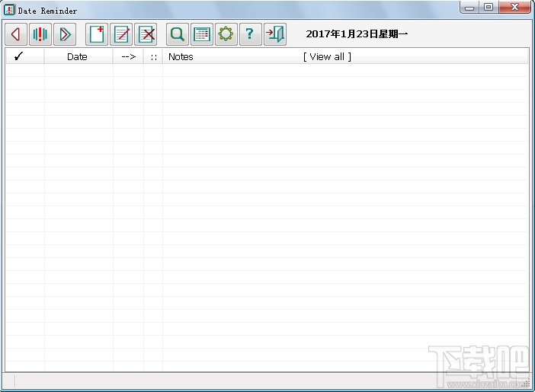Click the --> column header
Screen dimensions: 535x392
click(128, 56)
